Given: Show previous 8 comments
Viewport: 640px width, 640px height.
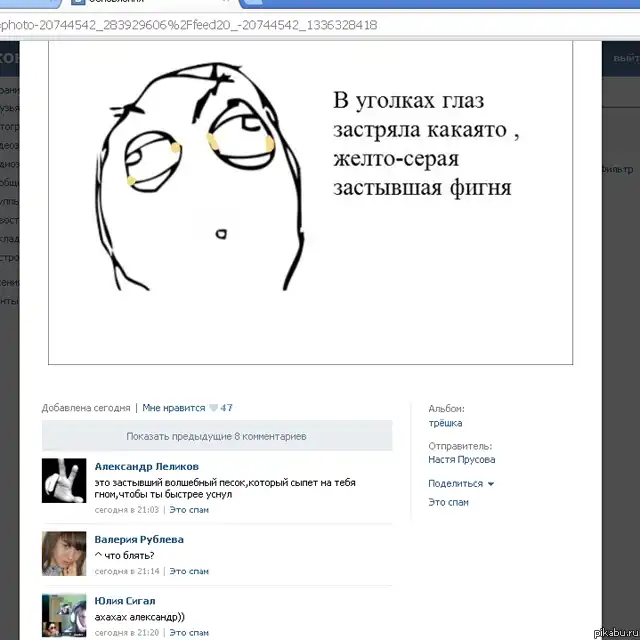Looking at the screenshot, I should (x=216, y=436).
